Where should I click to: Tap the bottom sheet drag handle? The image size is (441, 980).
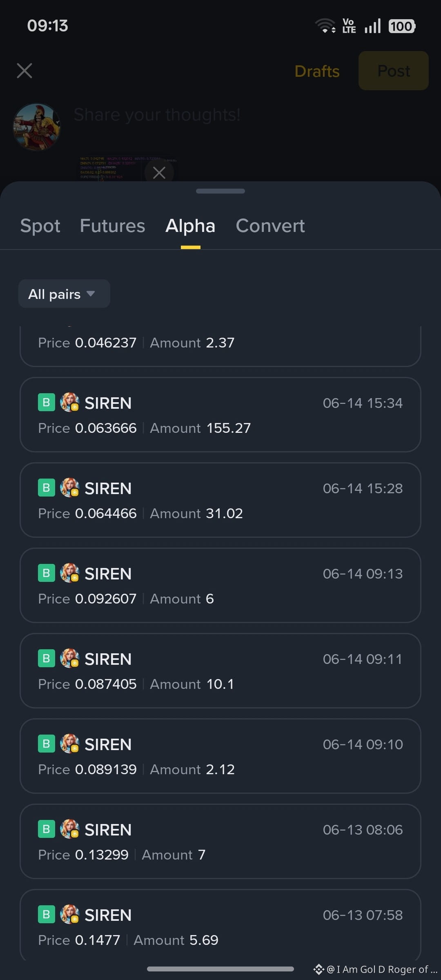click(x=220, y=191)
